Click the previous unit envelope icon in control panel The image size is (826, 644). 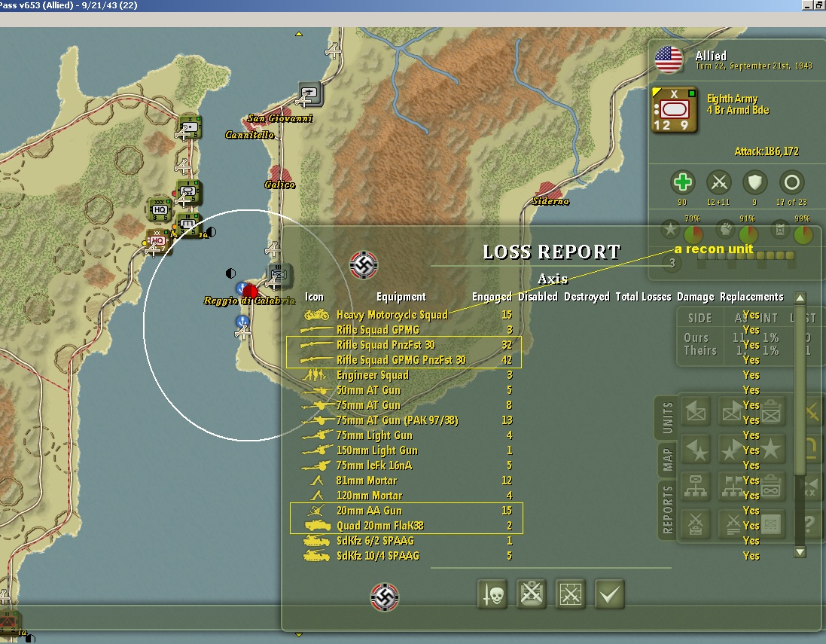[x=696, y=411]
